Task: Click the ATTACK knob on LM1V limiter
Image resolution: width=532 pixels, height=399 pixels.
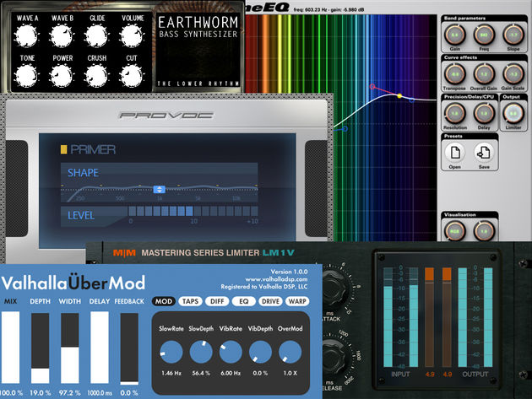Action: (335, 288)
